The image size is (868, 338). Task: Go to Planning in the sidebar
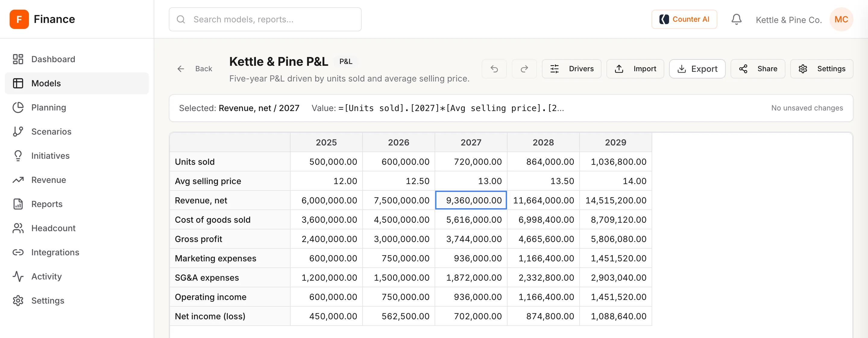(x=77, y=107)
